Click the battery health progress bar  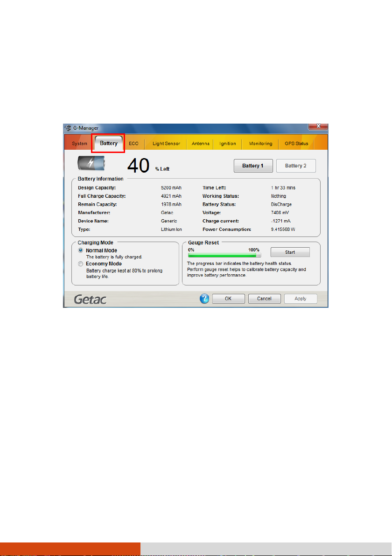point(224,255)
